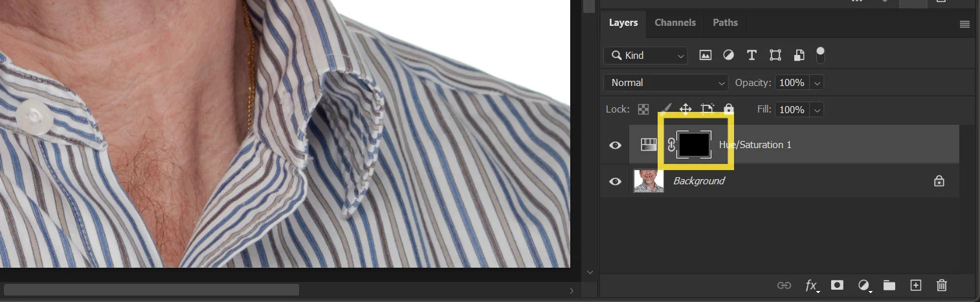The height and width of the screenshot is (302, 980).
Task: Hide the Background layer
Action: pyautogui.click(x=615, y=181)
